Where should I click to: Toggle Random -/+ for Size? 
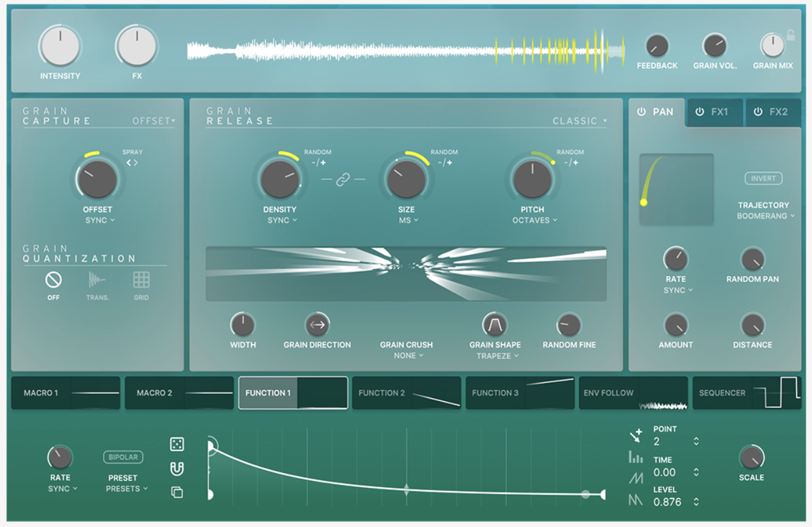[445, 162]
